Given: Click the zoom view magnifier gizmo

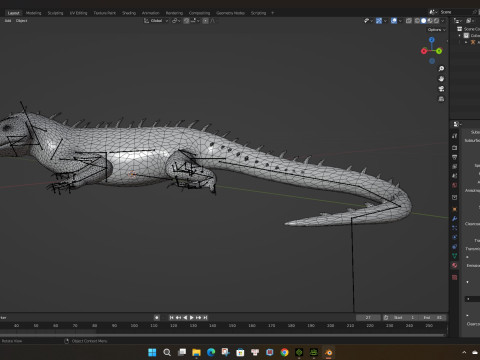Looking at the screenshot, I should [441, 69].
